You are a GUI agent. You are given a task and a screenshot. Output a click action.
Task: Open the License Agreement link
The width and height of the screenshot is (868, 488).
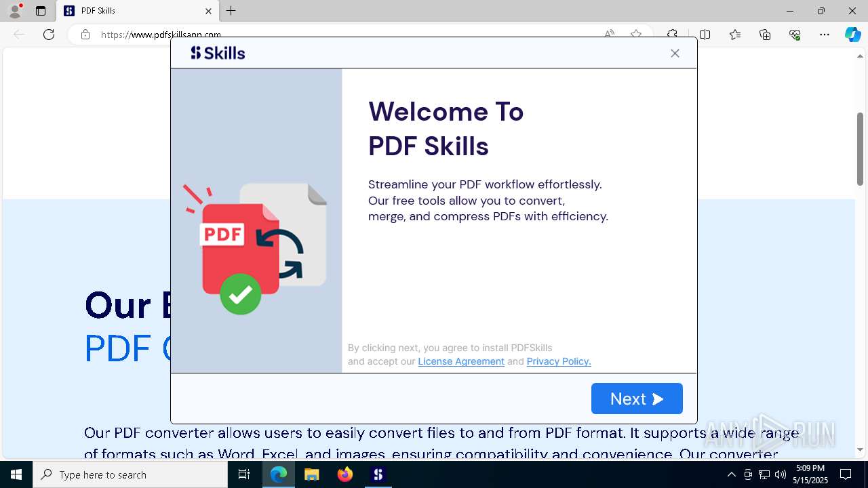(461, 361)
